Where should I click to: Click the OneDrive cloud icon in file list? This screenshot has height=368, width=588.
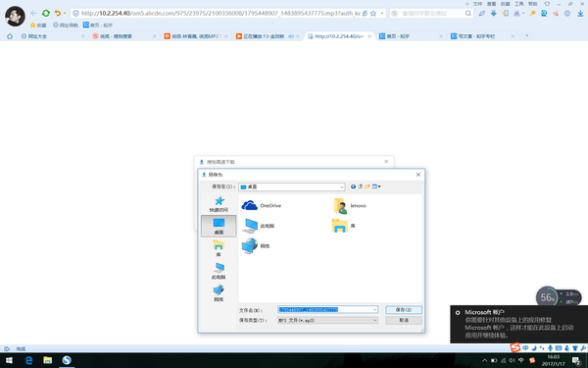(249, 205)
